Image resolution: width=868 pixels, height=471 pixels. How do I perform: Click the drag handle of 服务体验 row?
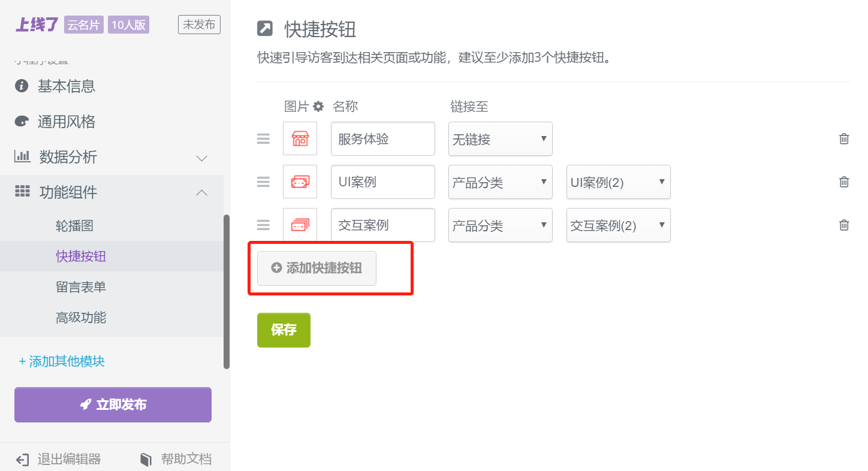(x=263, y=139)
